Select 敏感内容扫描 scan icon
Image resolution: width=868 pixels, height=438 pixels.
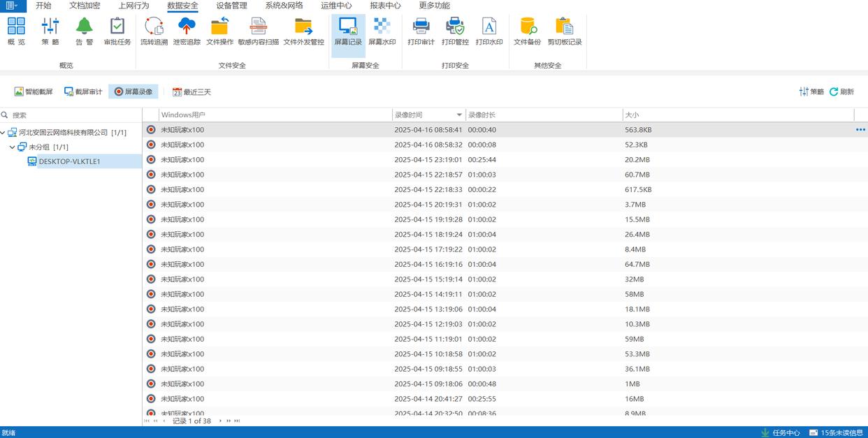click(x=258, y=31)
